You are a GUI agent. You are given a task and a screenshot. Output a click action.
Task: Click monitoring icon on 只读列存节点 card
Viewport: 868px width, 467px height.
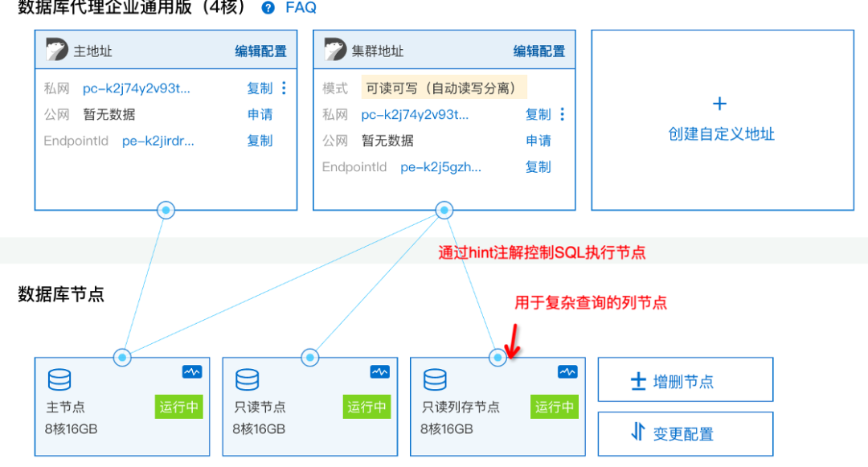tap(567, 371)
